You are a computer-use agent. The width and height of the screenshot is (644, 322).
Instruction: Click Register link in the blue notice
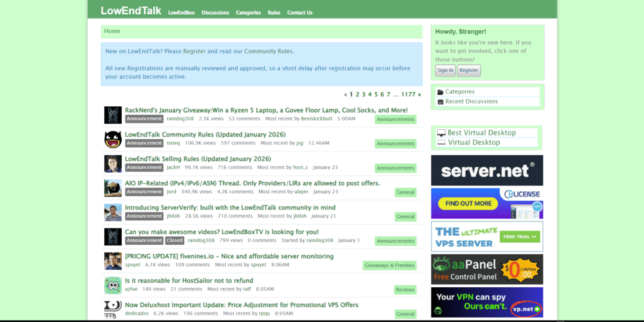pos(194,52)
